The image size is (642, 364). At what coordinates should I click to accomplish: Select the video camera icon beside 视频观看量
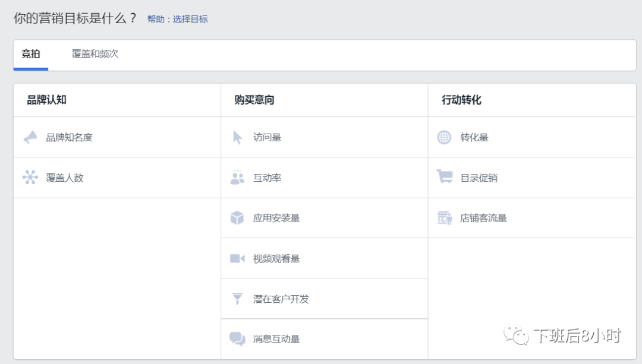(238, 258)
